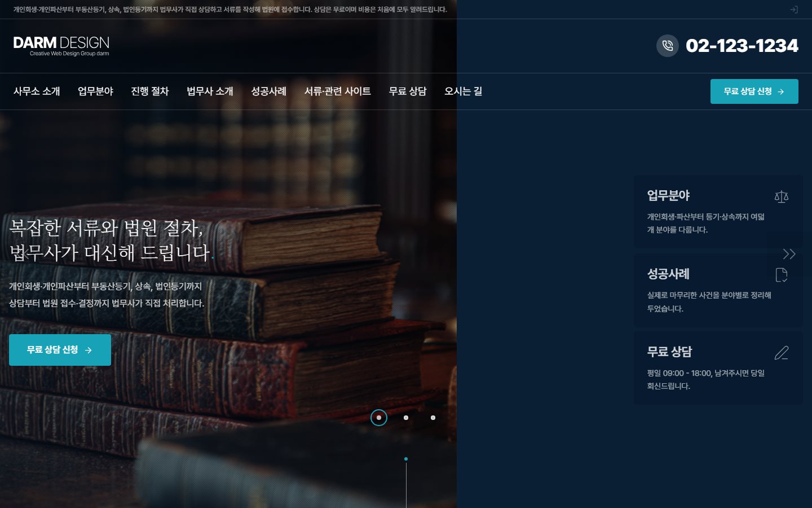Image resolution: width=812 pixels, height=508 pixels.
Task: Call the 02-123-1234 phone number
Action: (742, 46)
